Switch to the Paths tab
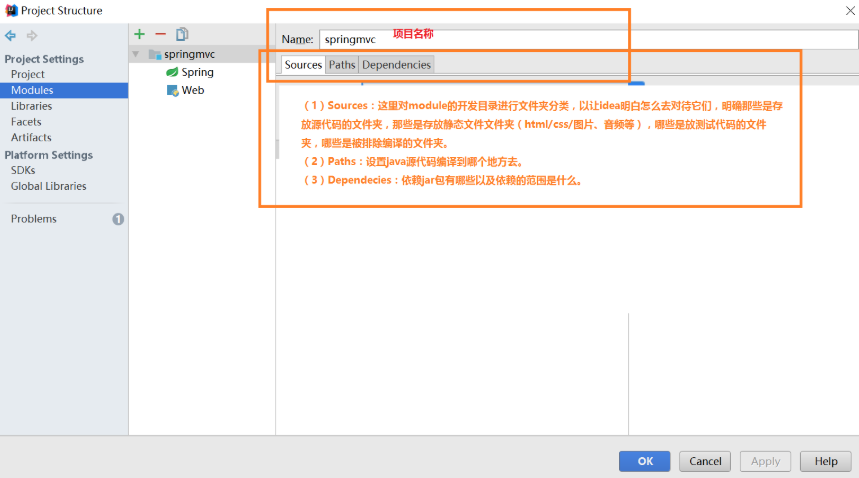 coord(342,65)
